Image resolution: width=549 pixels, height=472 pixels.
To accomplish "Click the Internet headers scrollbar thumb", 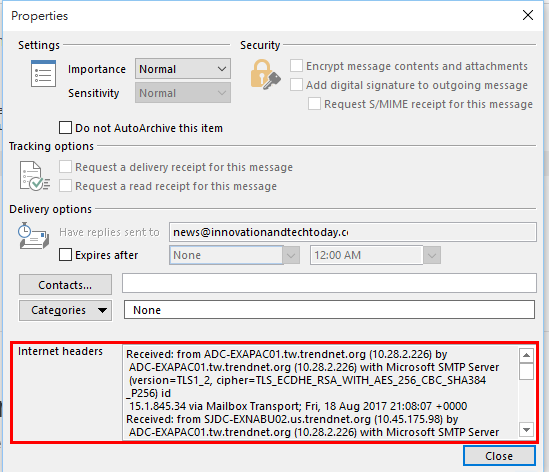I will click(x=526, y=371).
